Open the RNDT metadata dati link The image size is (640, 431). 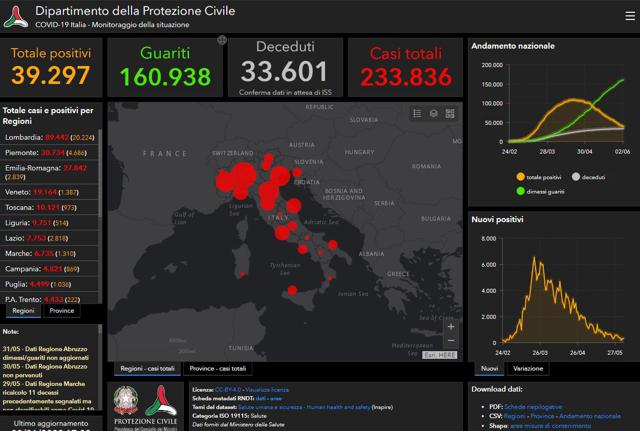(260, 398)
